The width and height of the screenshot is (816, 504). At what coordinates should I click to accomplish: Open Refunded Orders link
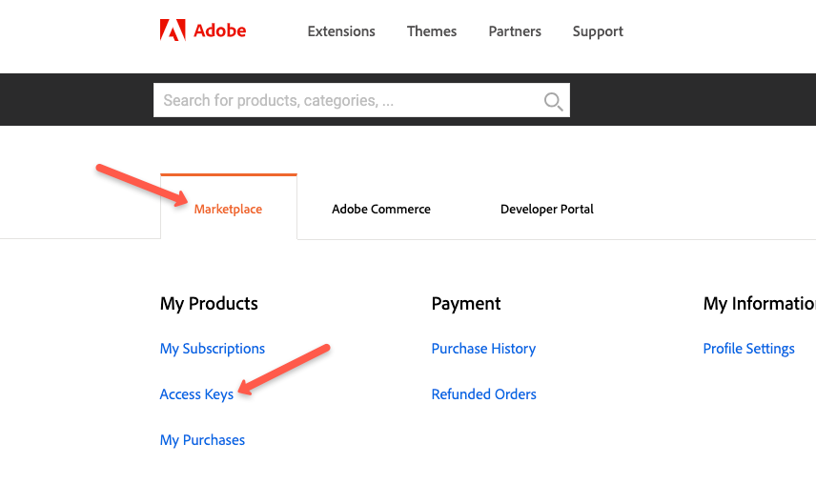[x=484, y=394]
